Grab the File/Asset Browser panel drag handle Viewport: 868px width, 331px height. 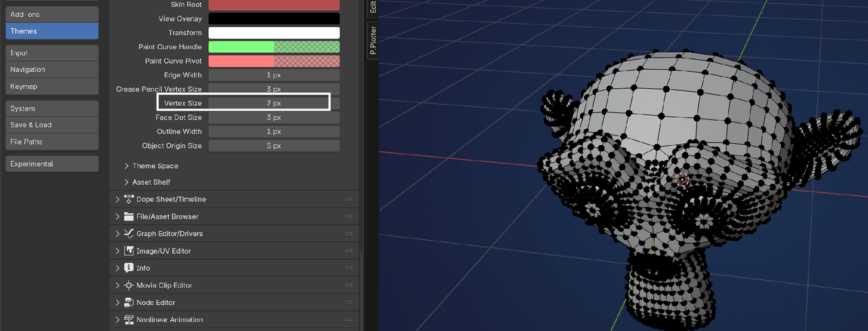[x=349, y=217]
